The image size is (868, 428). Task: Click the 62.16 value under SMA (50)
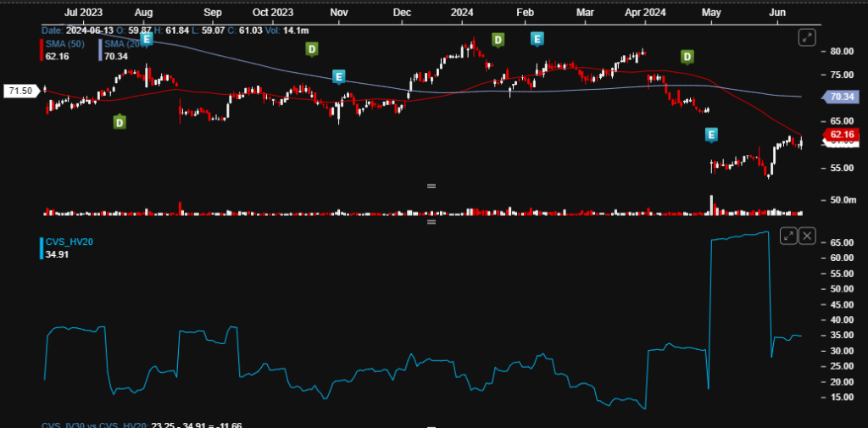tap(57, 56)
